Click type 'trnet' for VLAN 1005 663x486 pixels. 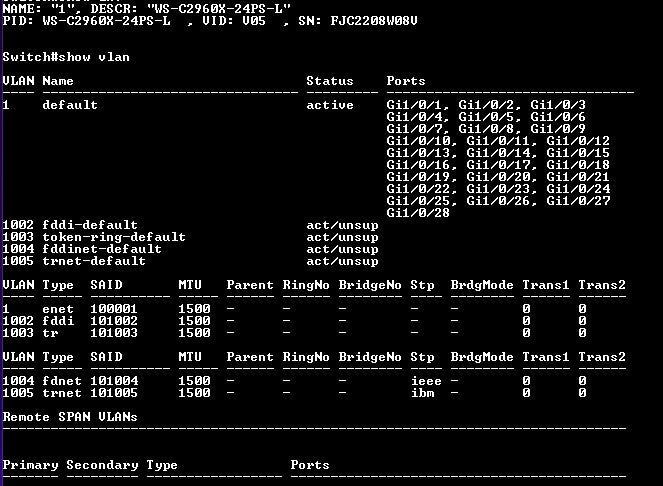click(x=62, y=393)
